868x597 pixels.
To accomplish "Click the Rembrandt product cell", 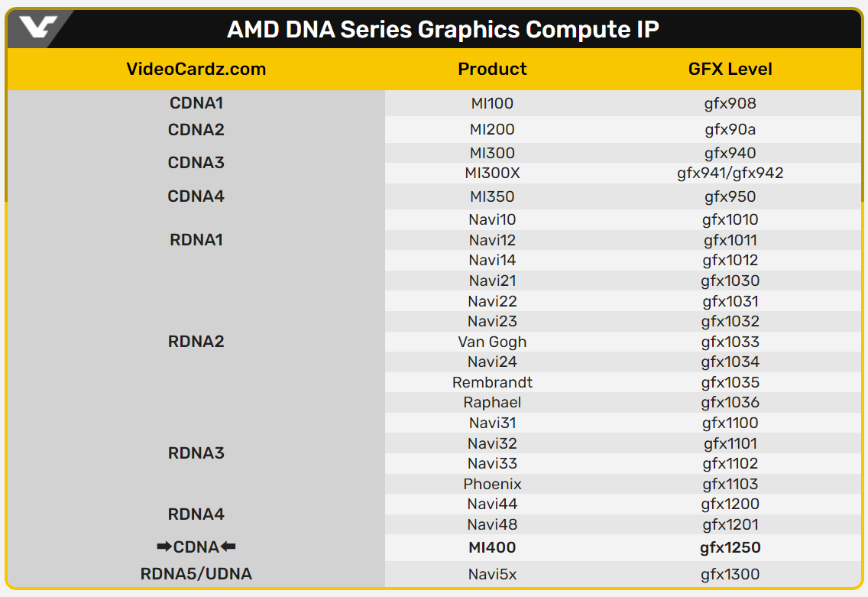I will pos(492,382).
